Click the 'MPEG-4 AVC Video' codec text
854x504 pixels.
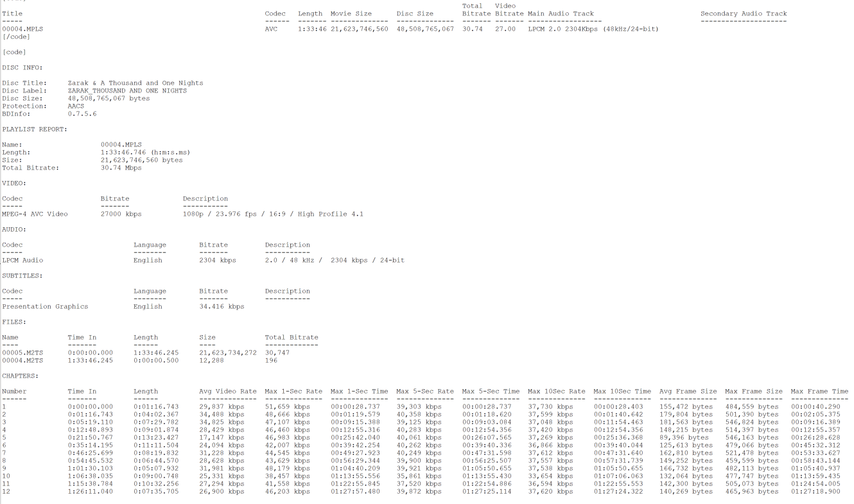[x=35, y=214]
